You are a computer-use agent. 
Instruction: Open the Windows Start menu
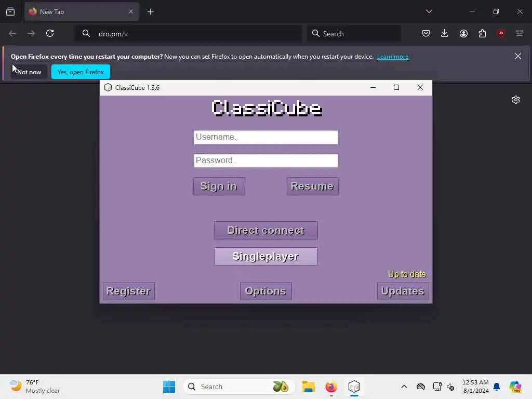[x=169, y=387]
